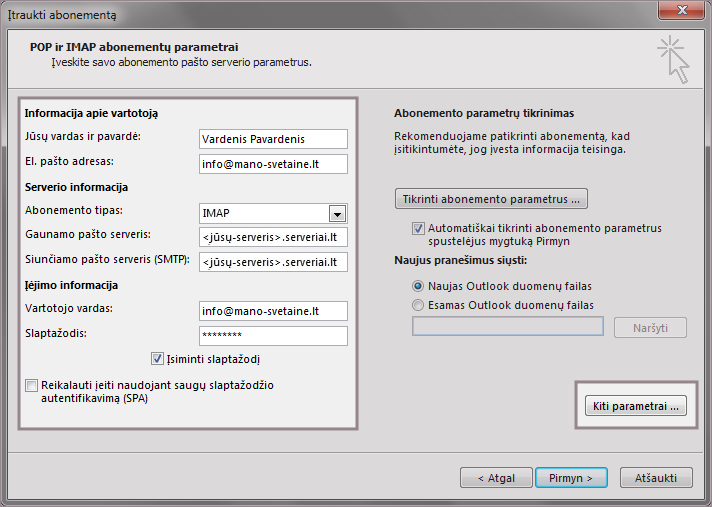712x507 pixels.
Task: Focus the Slaptažodis password field
Action: tap(273, 336)
